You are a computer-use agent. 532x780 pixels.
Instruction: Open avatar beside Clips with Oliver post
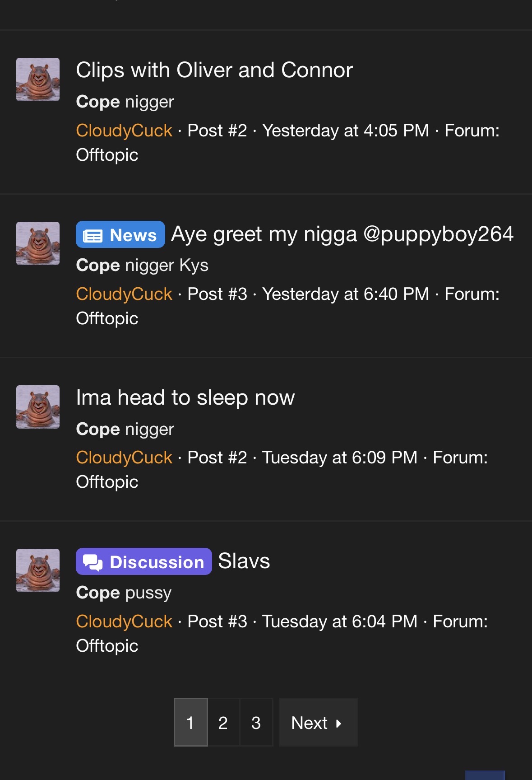[38, 79]
